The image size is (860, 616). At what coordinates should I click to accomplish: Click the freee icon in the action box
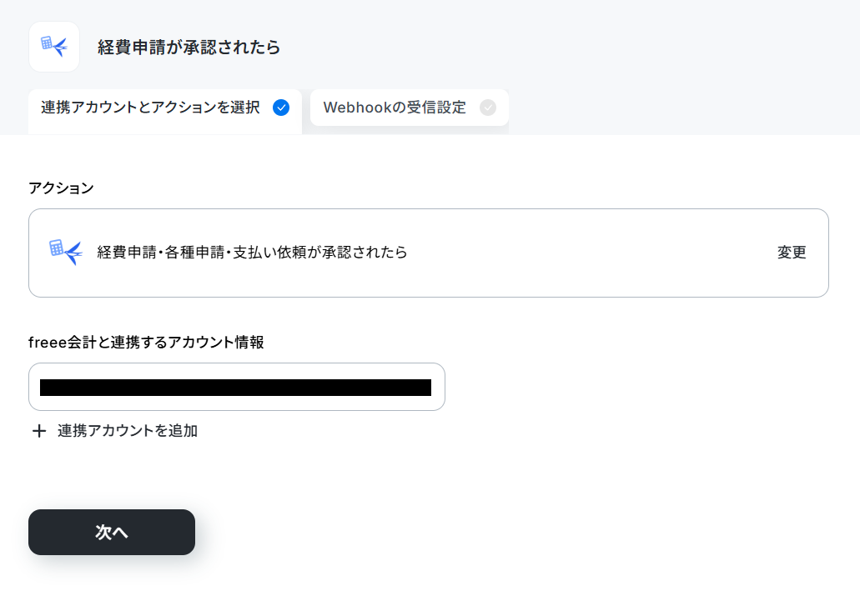66,253
